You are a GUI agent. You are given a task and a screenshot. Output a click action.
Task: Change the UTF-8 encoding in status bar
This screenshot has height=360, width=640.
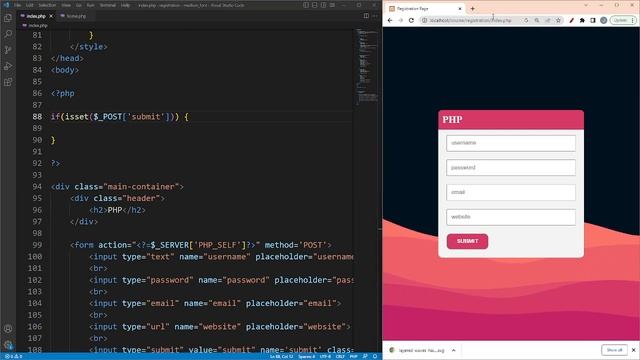(325, 356)
